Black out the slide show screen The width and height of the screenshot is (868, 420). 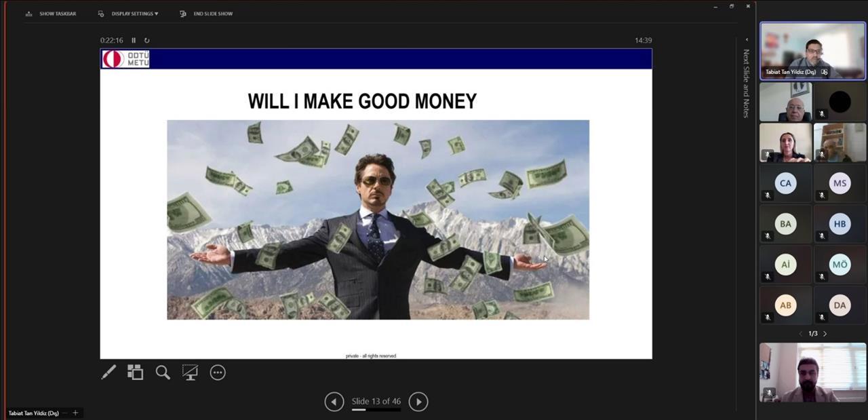(x=190, y=373)
